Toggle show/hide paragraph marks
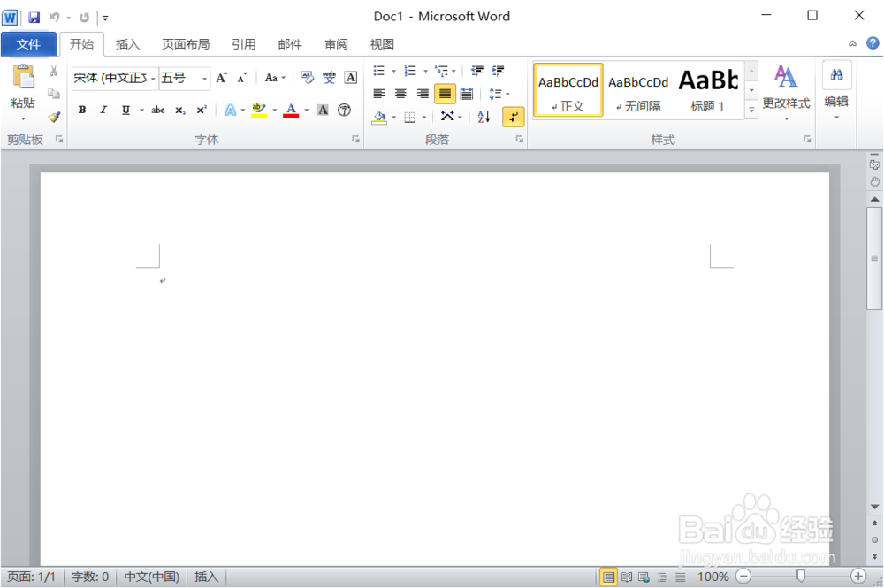The width and height of the screenshot is (884, 588). click(513, 116)
